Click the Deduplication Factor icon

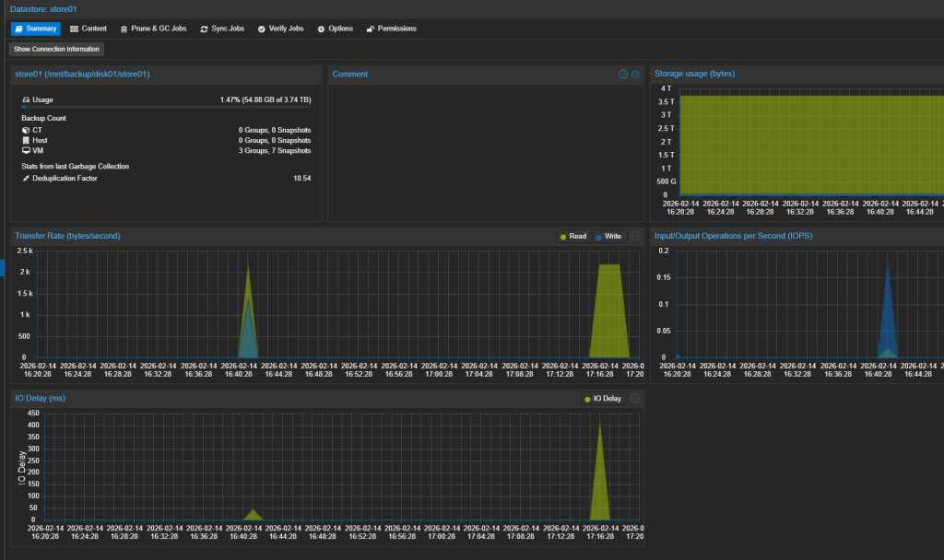pos(26,178)
